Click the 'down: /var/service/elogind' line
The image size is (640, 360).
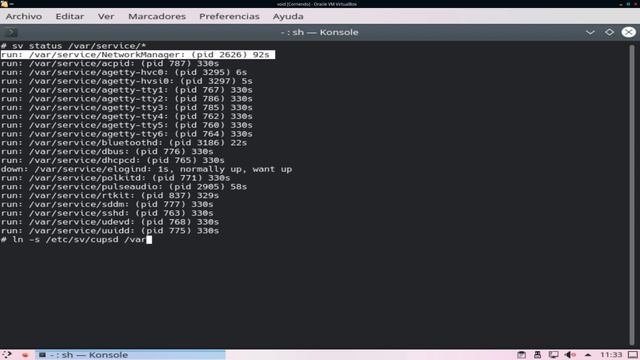click(146, 169)
